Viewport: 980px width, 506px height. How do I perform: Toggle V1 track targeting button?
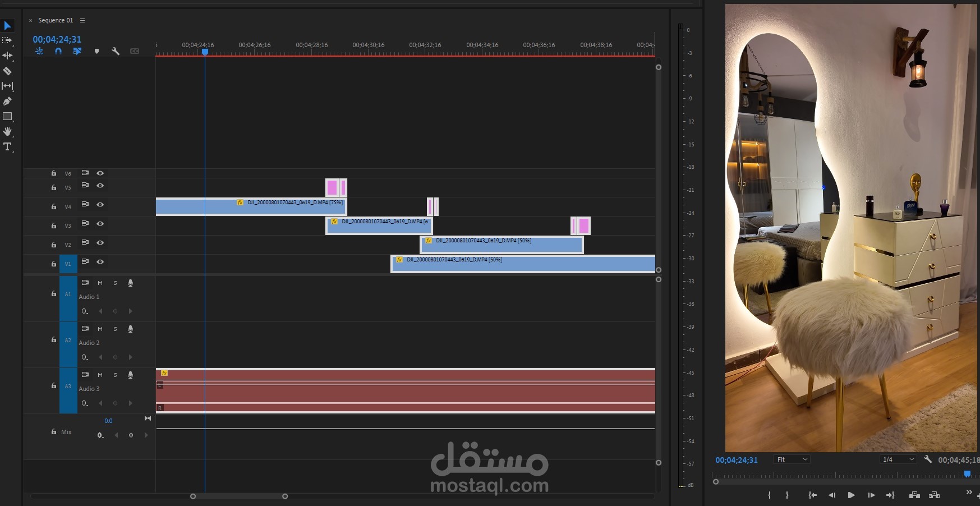click(68, 264)
